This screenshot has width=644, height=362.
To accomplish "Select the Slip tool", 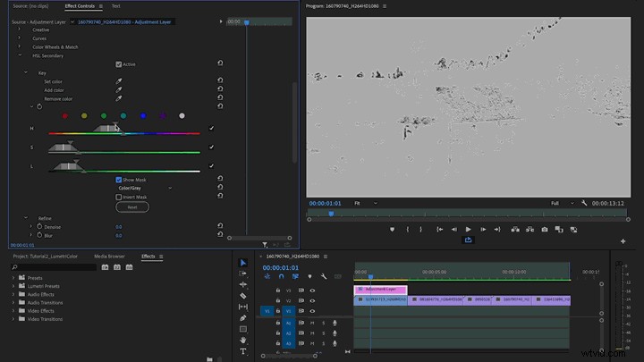I will pyautogui.click(x=243, y=307).
